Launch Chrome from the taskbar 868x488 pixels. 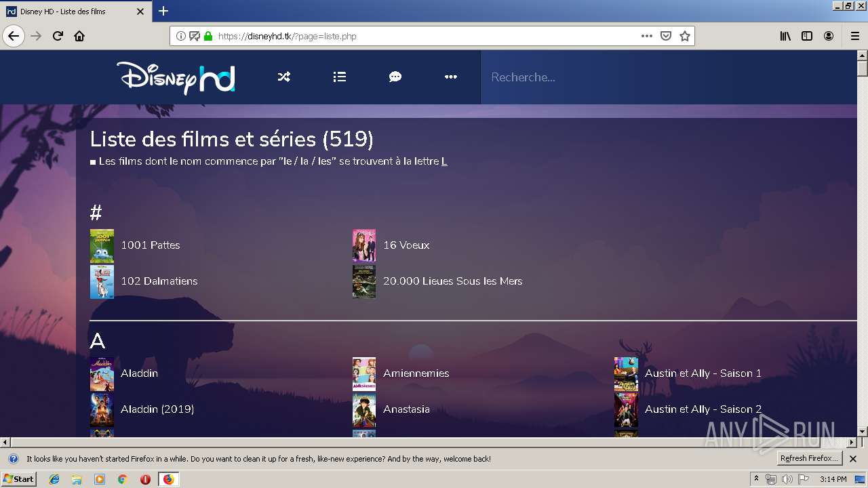pyautogui.click(x=123, y=479)
